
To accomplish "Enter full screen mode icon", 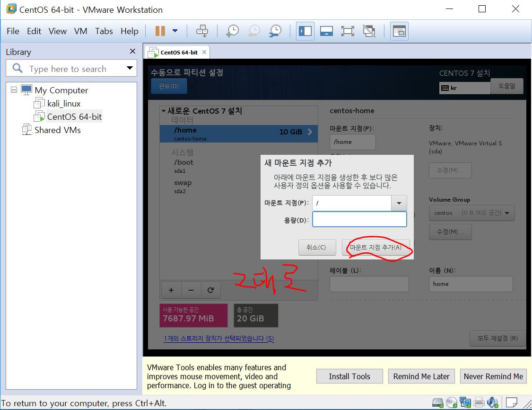I will point(348,31).
